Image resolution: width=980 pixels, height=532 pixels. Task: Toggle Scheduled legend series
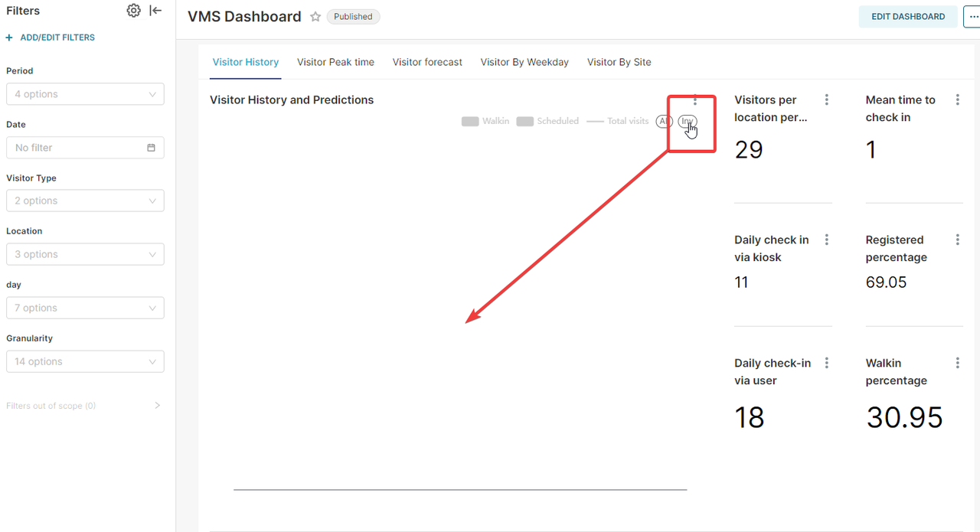click(x=547, y=121)
